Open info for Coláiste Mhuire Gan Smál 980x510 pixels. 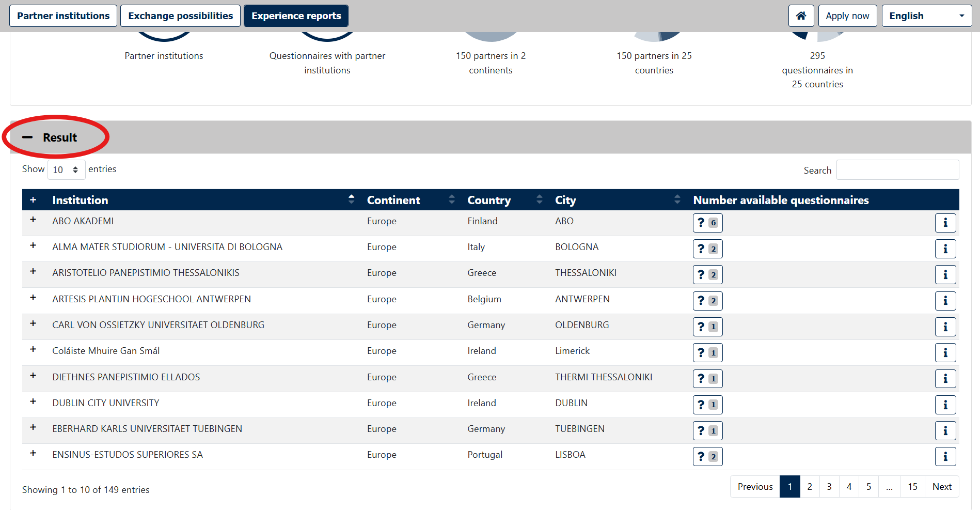tap(945, 352)
